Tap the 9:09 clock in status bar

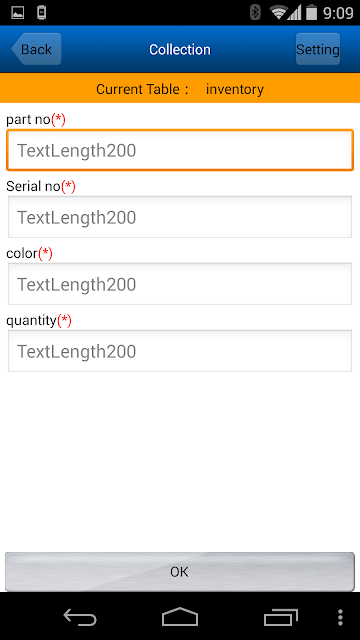click(338, 13)
